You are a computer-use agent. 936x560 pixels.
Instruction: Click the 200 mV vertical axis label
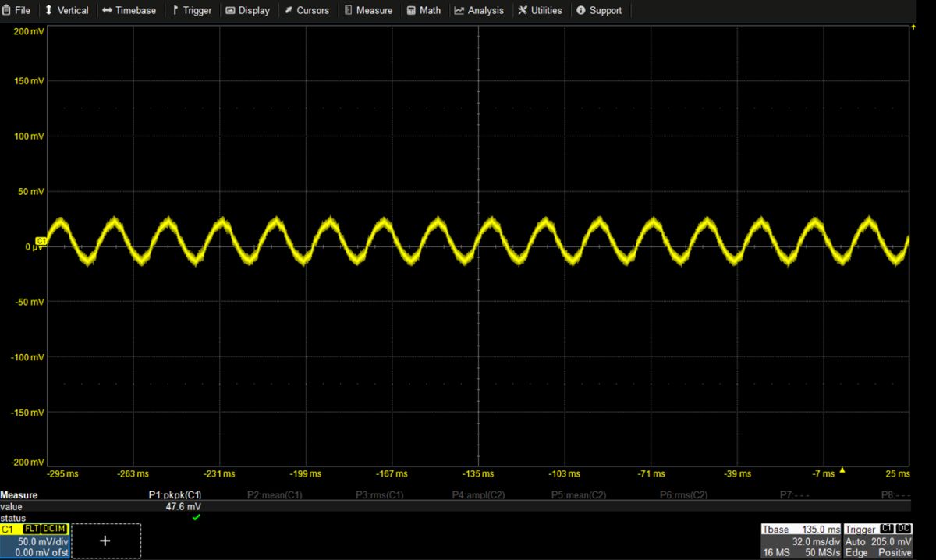coord(28,31)
